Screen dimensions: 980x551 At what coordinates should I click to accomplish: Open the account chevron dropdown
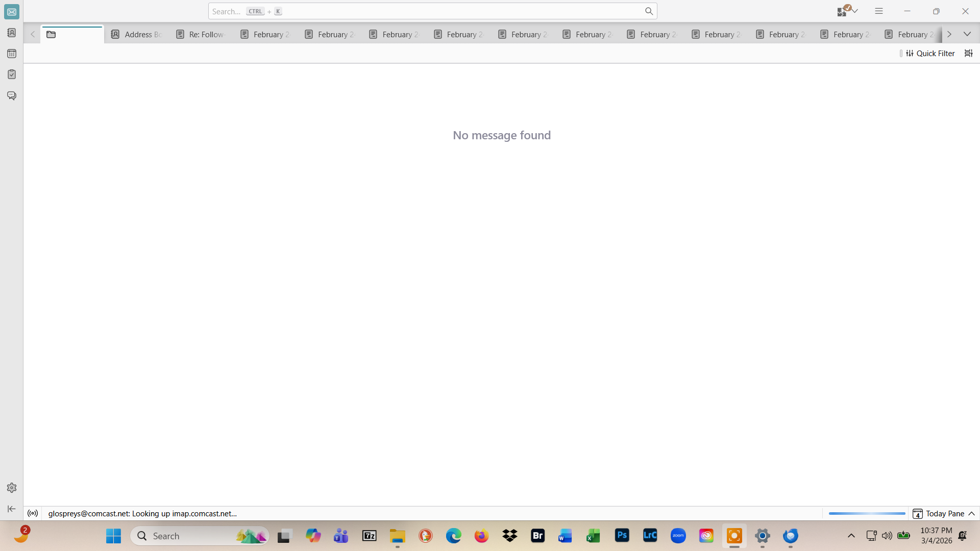coord(855,11)
